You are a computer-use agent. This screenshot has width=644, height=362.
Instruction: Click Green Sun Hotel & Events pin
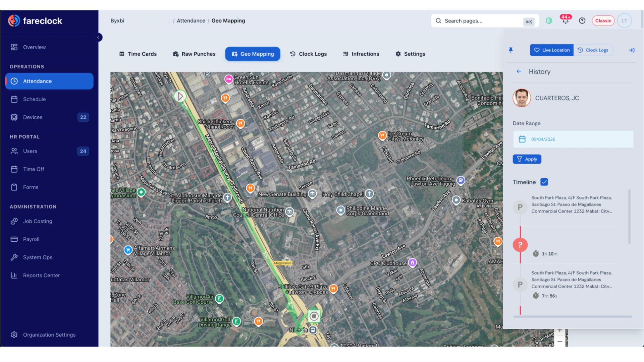pyautogui.click(x=229, y=79)
